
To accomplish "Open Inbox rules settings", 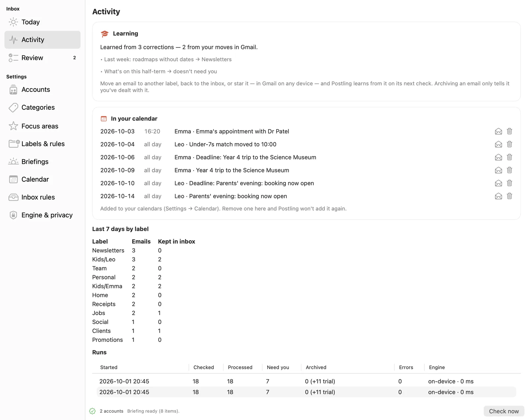I will click(x=42, y=197).
